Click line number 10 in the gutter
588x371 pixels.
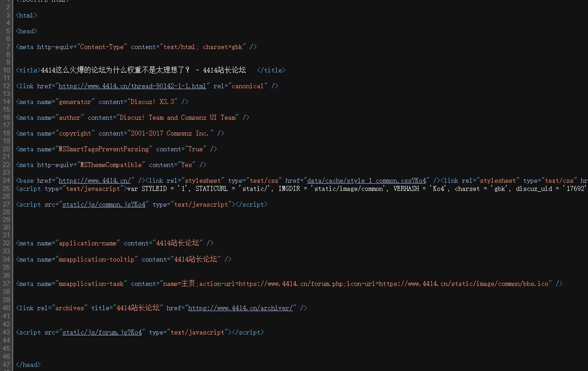coord(6,70)
